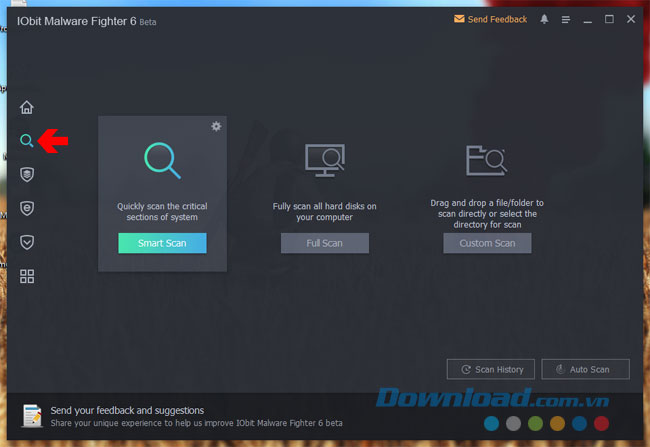This screenshot has width=650, height=447.
Task: Open Auto Scan settings
Action: coord(585,369)
